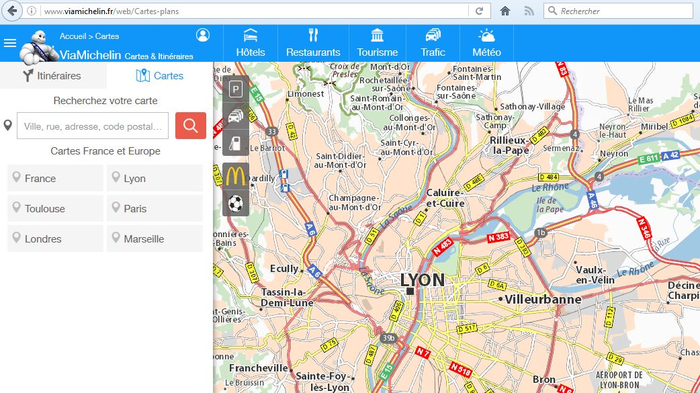Viewport: 700px width, 393px height.
Task: Show football stadiums layer on map
Action: pyautogui.click(x=236, y=203)
